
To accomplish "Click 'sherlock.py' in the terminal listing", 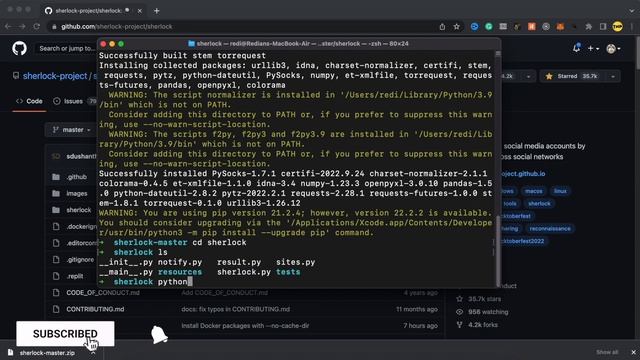I will click(x=244, y=272).
